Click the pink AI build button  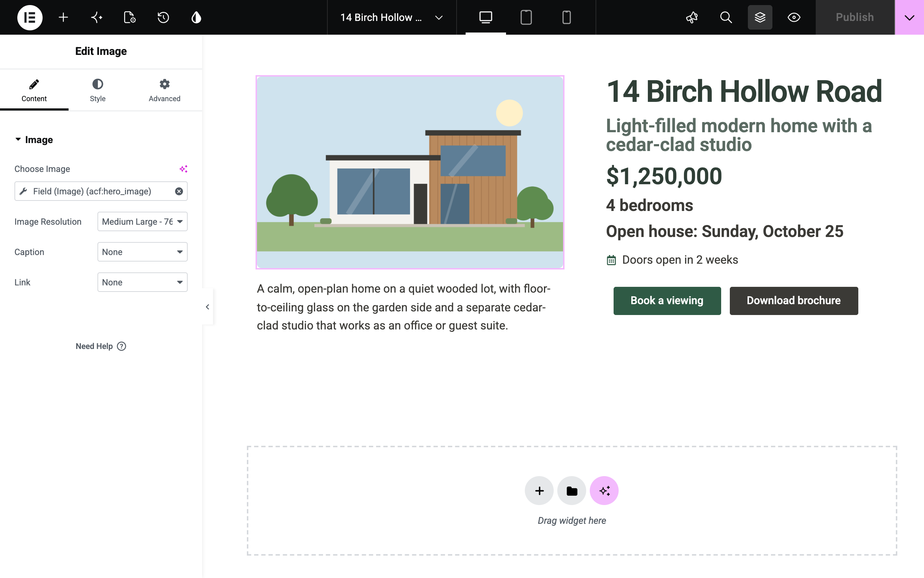[x=604, y=491]
